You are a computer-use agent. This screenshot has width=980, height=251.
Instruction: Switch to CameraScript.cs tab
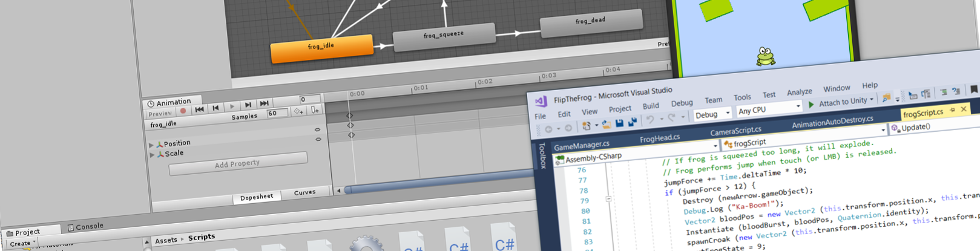click(x=735, y=131)
